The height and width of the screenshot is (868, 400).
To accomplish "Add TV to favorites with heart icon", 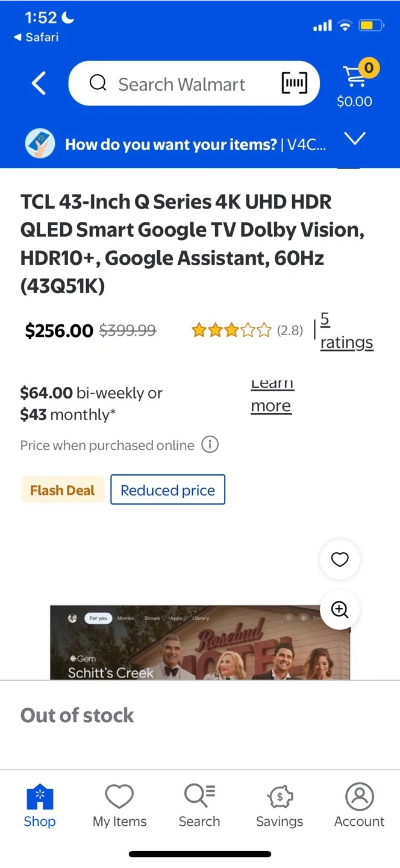I will [x=340, y=559].
